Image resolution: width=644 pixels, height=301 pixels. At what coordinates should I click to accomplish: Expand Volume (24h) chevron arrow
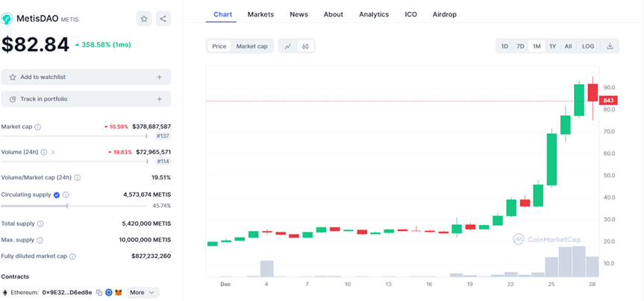coord(53,152)
